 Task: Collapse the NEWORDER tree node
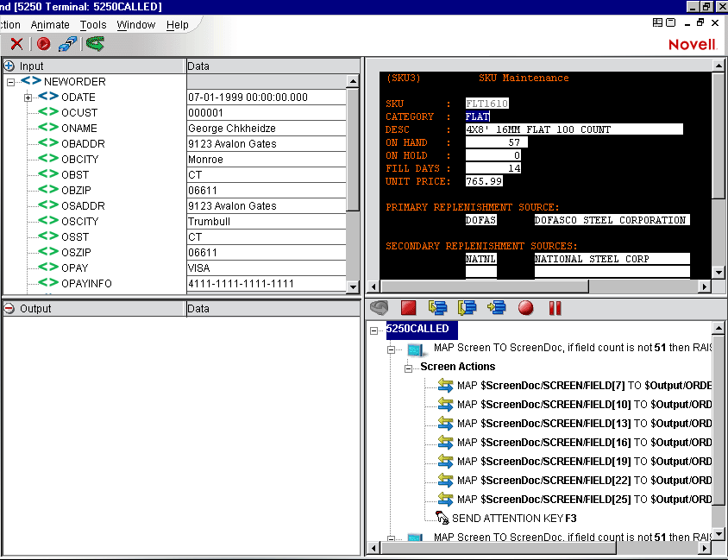click(x=11, y=82)
